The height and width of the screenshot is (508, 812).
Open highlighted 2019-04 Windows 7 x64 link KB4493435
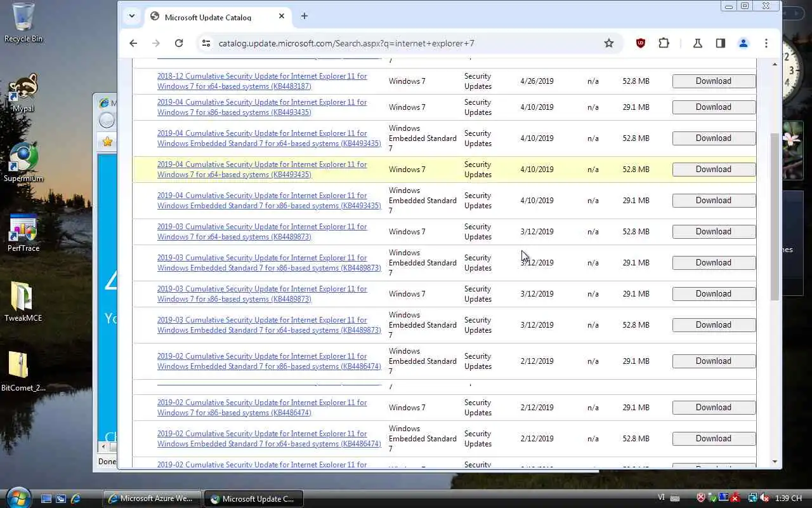click(x=262, y=170)
